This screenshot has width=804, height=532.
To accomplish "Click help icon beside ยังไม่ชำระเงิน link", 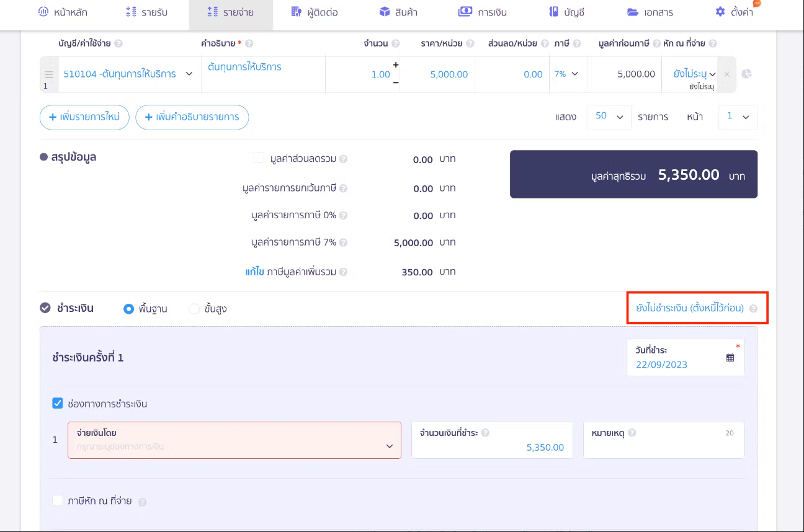I will [x=753, y=308].
